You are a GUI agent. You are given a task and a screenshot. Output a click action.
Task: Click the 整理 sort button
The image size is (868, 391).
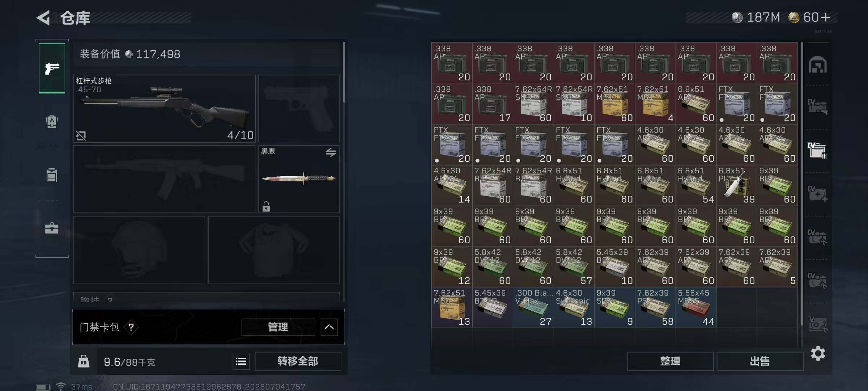click(x=670, y=361)
